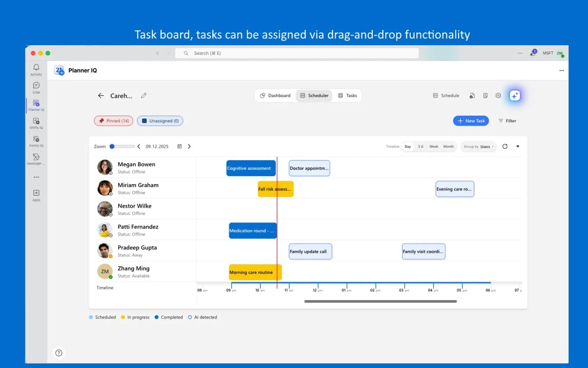Open the help question mark icon
The image size is (588, 368).
(x=59, y=353)
